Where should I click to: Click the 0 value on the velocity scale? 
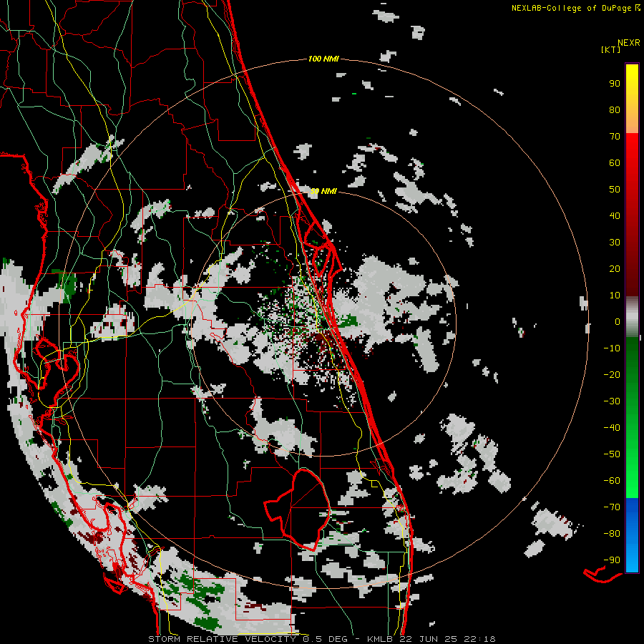pyautogui.click(x=618, y=322)
